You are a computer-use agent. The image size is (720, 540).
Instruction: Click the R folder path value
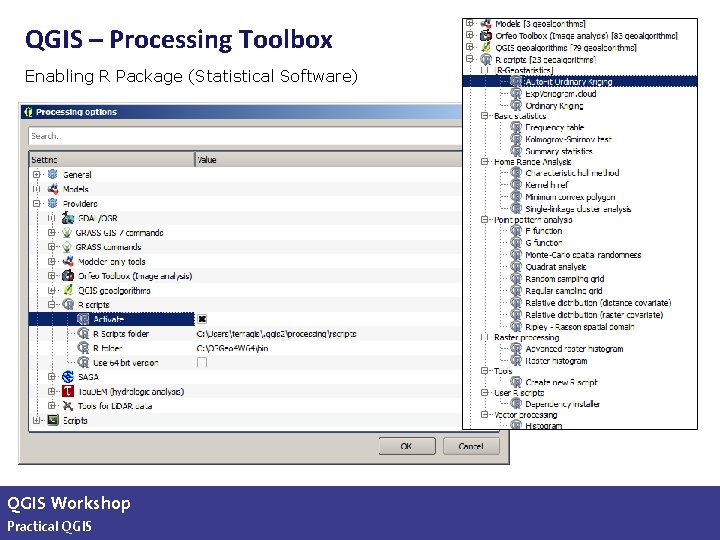pos(232,348)
